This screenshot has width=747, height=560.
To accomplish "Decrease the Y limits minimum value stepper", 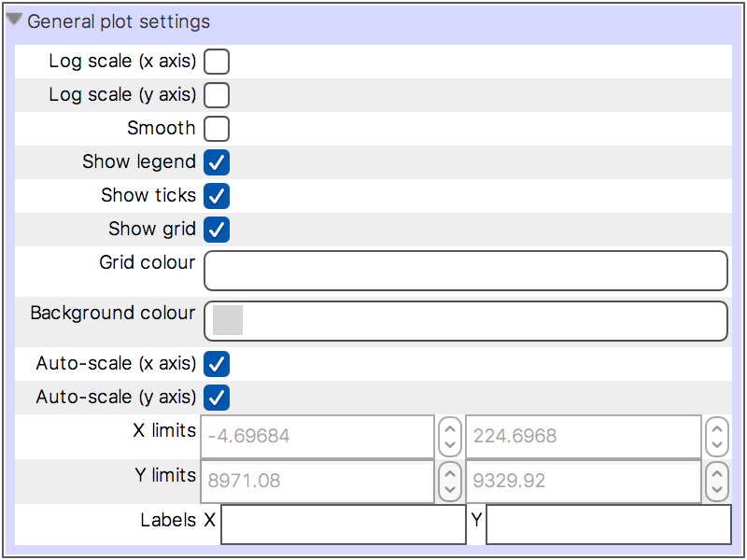I will point(450,489).
